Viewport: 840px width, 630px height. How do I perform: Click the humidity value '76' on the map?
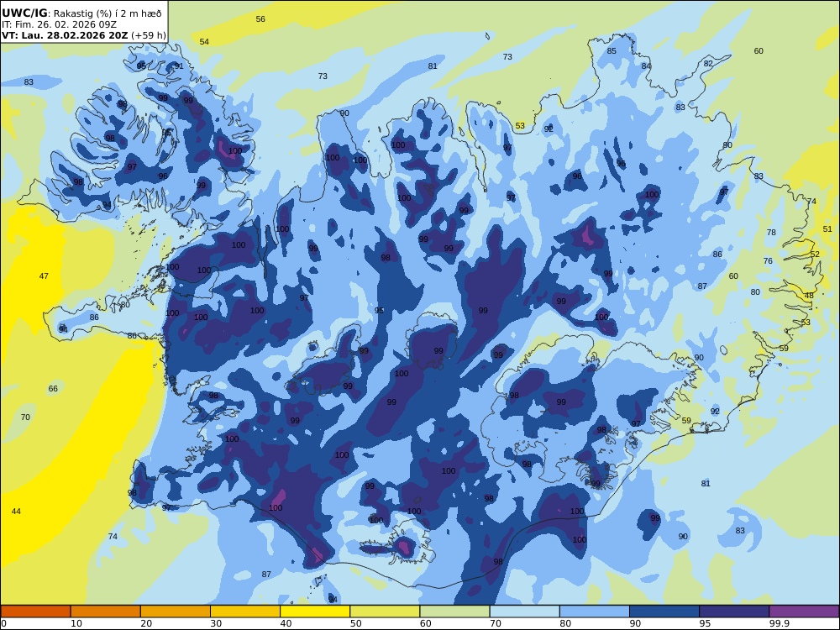tap(769, 261)
